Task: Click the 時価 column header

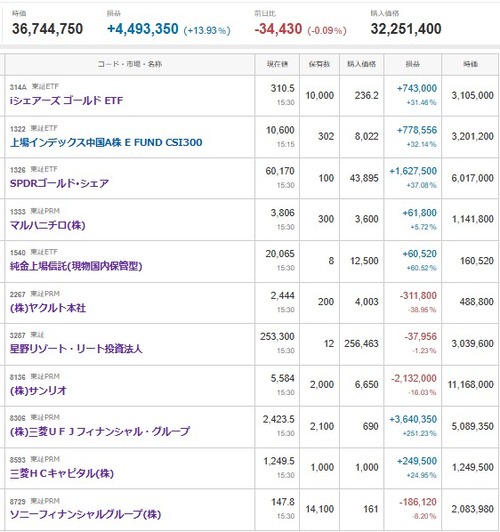Action: (x=470, y=64)
